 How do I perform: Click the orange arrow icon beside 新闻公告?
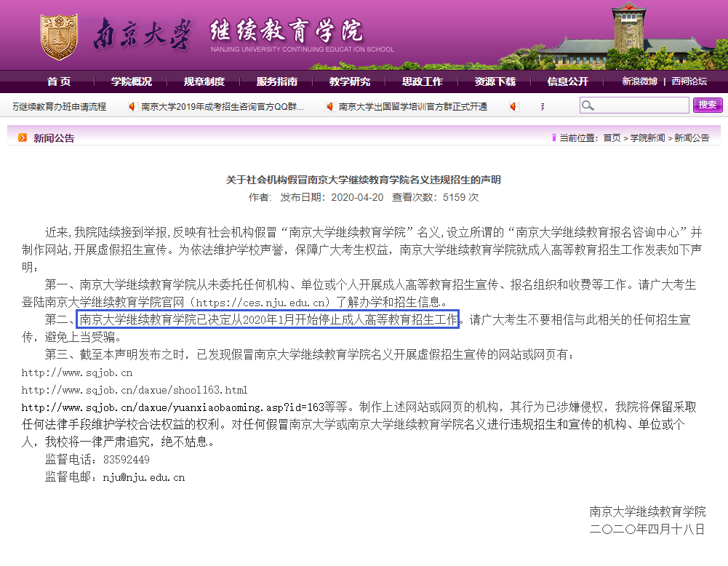tap(23, 137)
